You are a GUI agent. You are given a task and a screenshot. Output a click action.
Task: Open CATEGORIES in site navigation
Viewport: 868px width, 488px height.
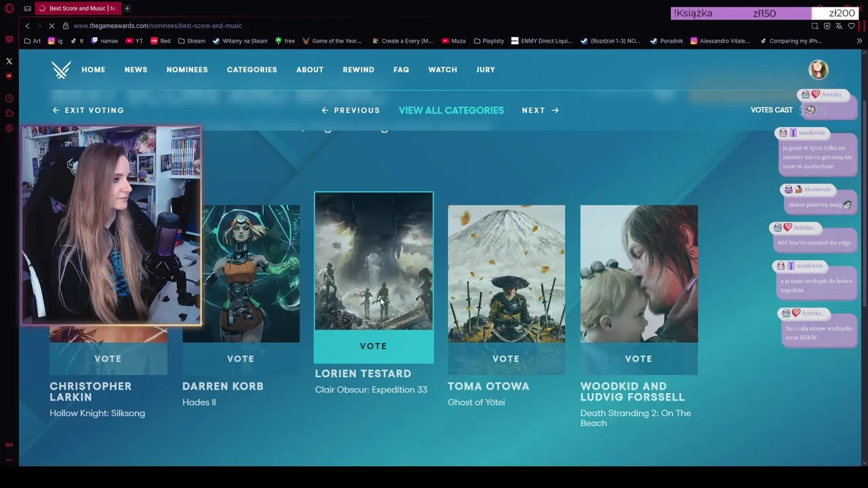tap(252, 70)
